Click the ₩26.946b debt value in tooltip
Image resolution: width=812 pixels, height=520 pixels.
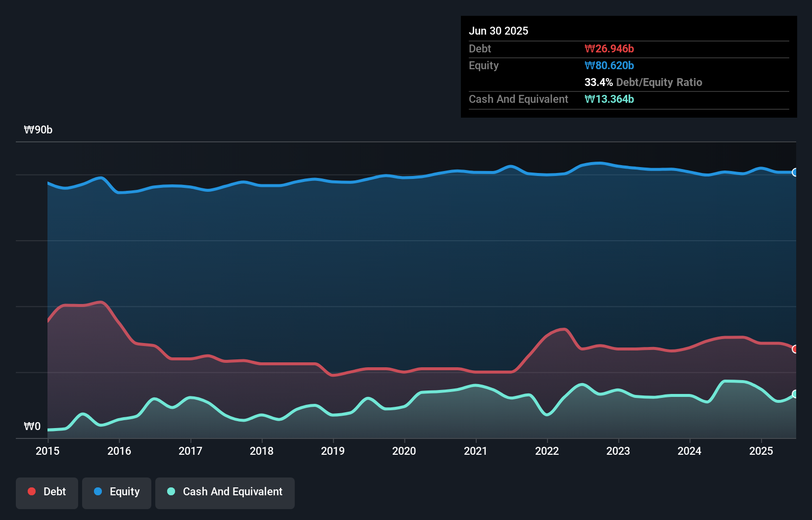(609, 48)
